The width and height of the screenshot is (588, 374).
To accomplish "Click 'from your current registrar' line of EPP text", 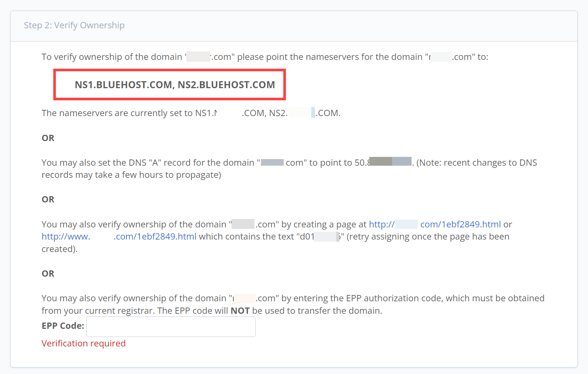I will (x=212, y=311).
